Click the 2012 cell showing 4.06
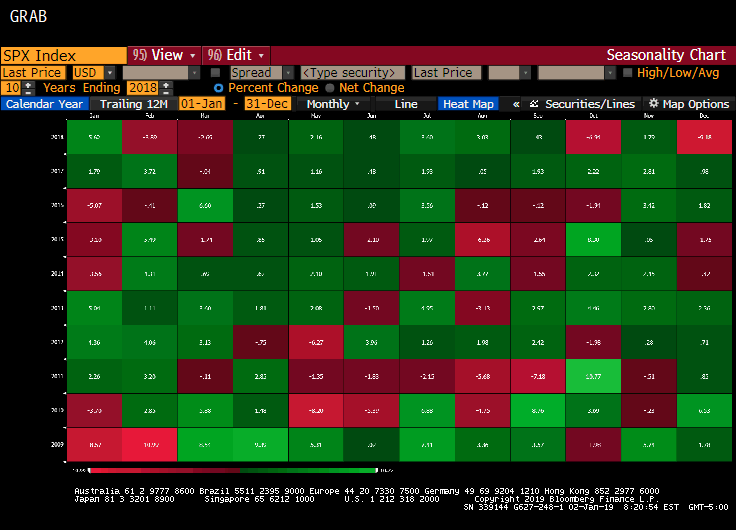Image resolution: width=736 pixels, height=530 pixels. point(150,342)
